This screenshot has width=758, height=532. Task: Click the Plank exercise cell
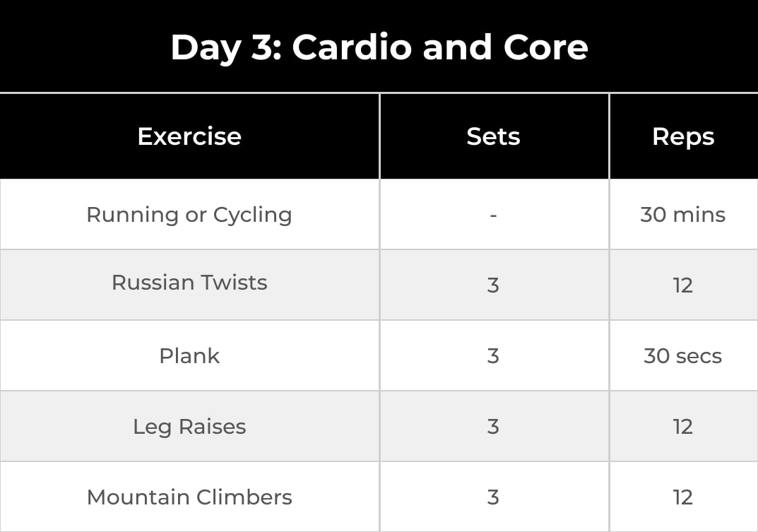click(x=189, y=356)
